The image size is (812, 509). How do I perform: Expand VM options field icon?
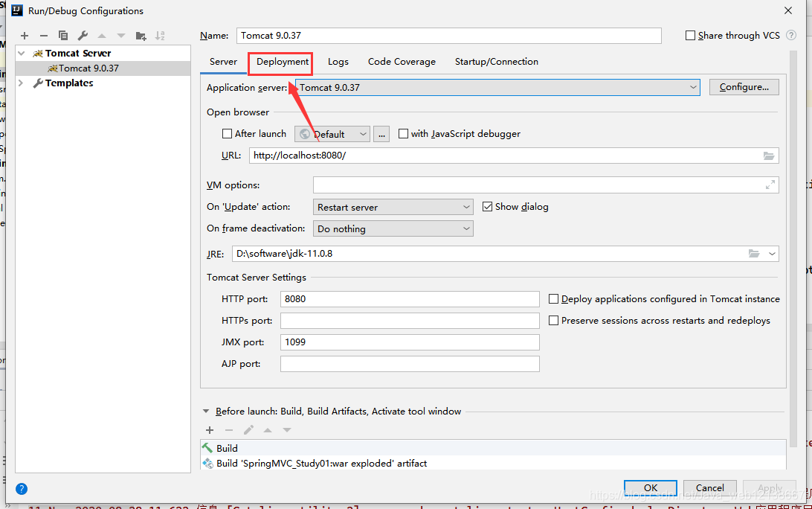tap(770, 185)
